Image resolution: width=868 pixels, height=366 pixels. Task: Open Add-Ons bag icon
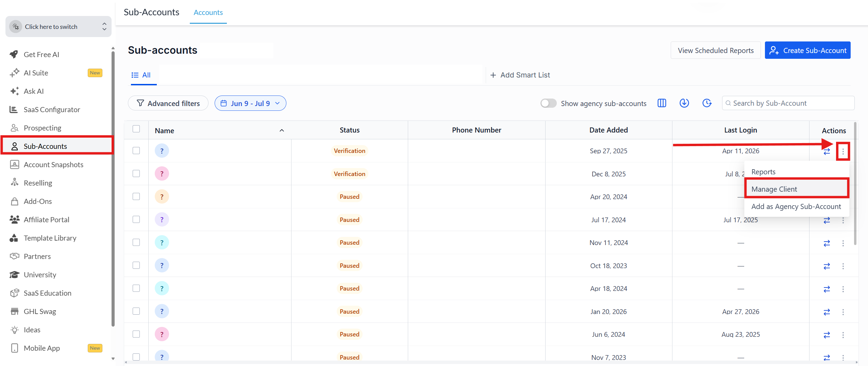(x=14, y=201)
